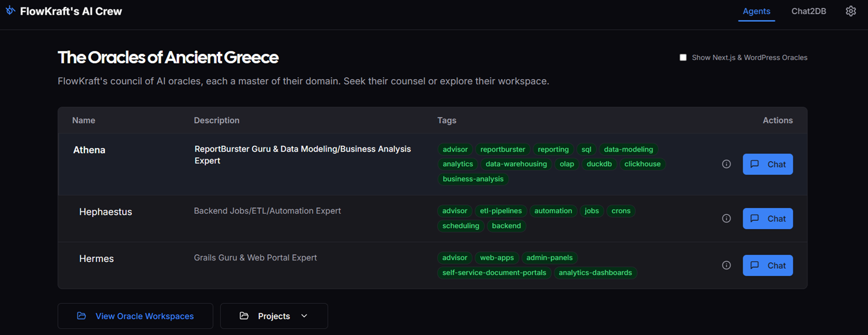Chat with the Hephaestus oracle

767,218
